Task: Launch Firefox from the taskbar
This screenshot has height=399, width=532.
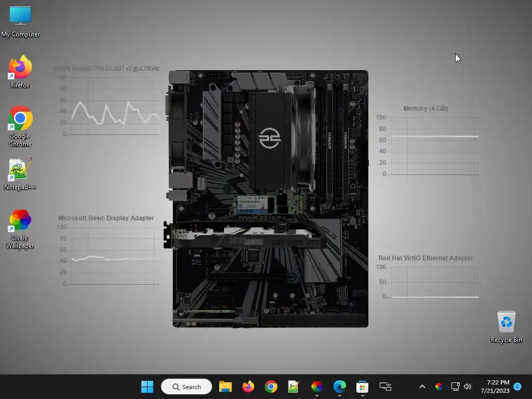Action: [248, 387]
